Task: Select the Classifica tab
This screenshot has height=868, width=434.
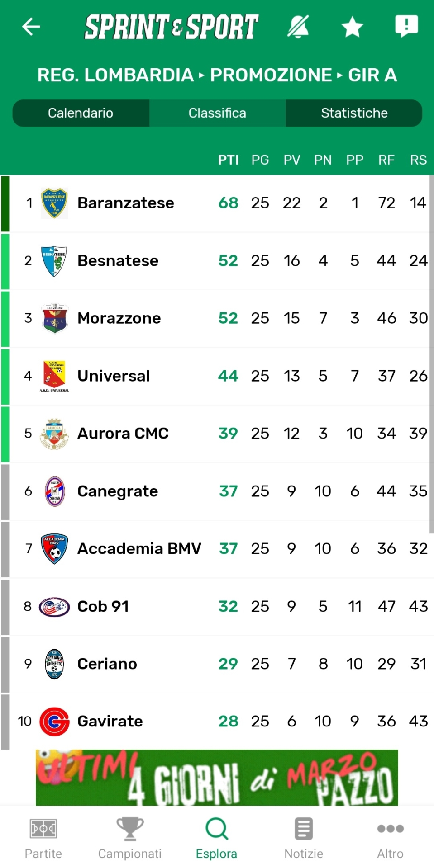Action: 217,113
